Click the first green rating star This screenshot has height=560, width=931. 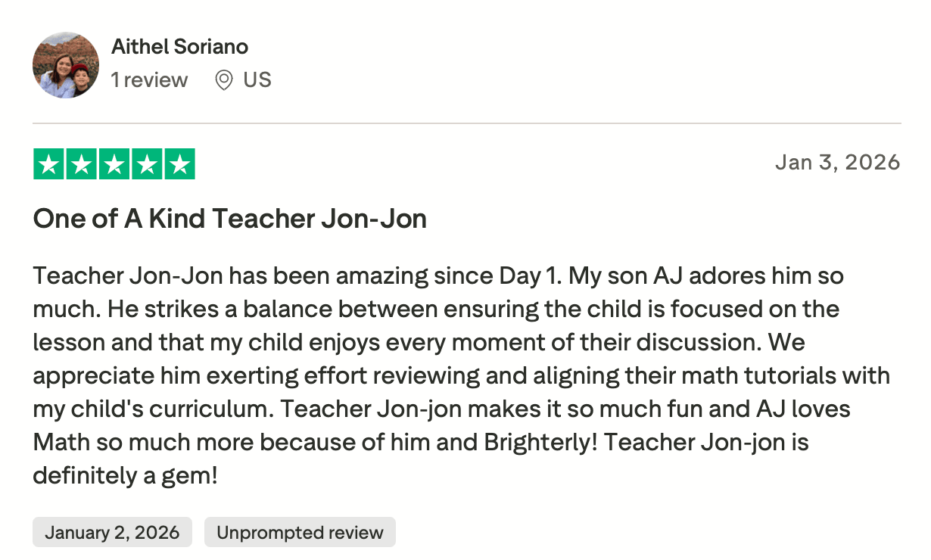(49, 164)
